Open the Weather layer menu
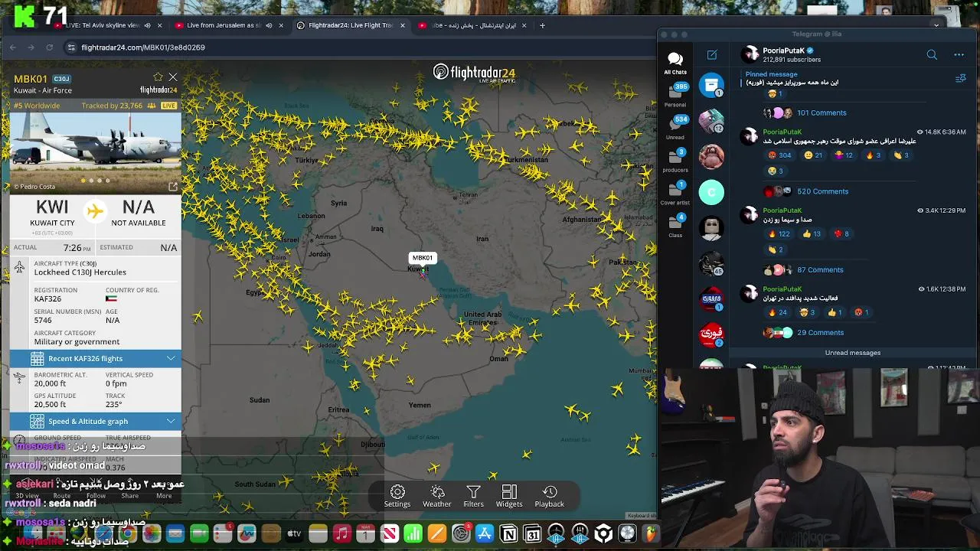 (x=436, y=496)
